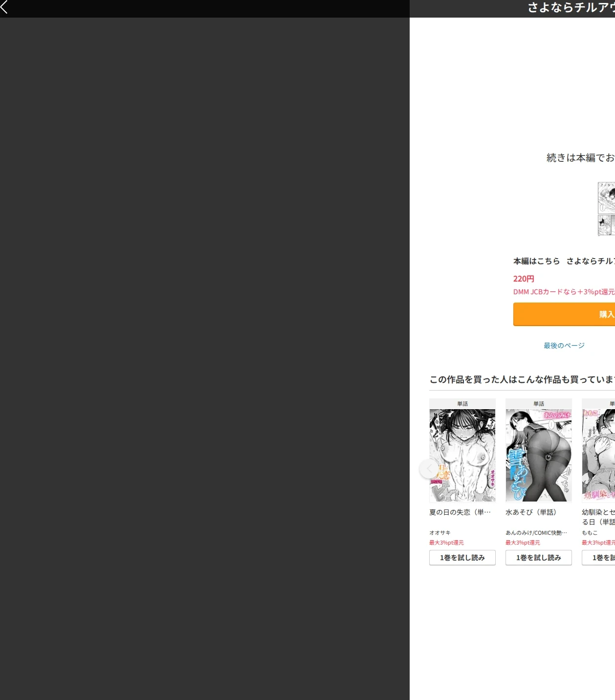Click the DMM JCBカード point offer link
The width and height of the screenshot is (615, 700).
564,292
